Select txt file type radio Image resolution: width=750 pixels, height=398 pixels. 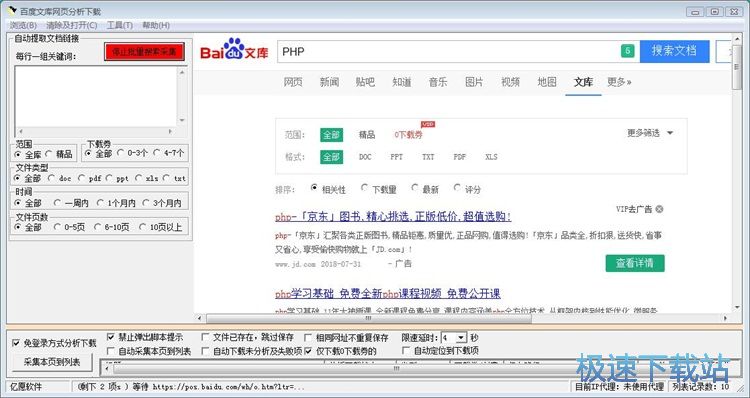point(174,178)
